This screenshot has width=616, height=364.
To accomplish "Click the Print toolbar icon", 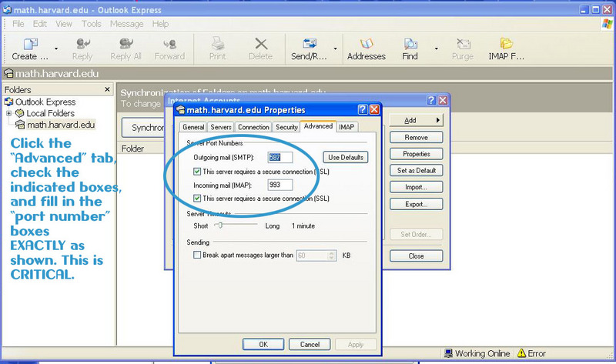I will point(218,45).
